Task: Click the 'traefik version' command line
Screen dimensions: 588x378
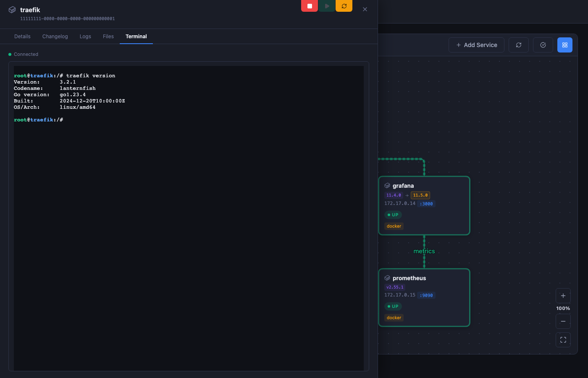Action: click(x=64, y=76)
